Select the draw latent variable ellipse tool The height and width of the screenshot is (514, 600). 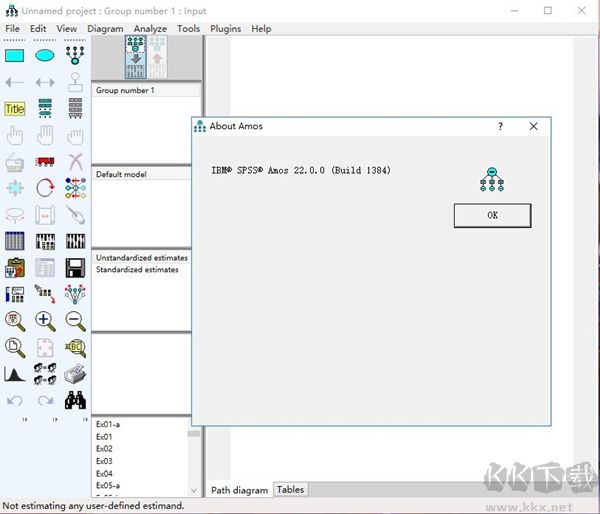45,56
